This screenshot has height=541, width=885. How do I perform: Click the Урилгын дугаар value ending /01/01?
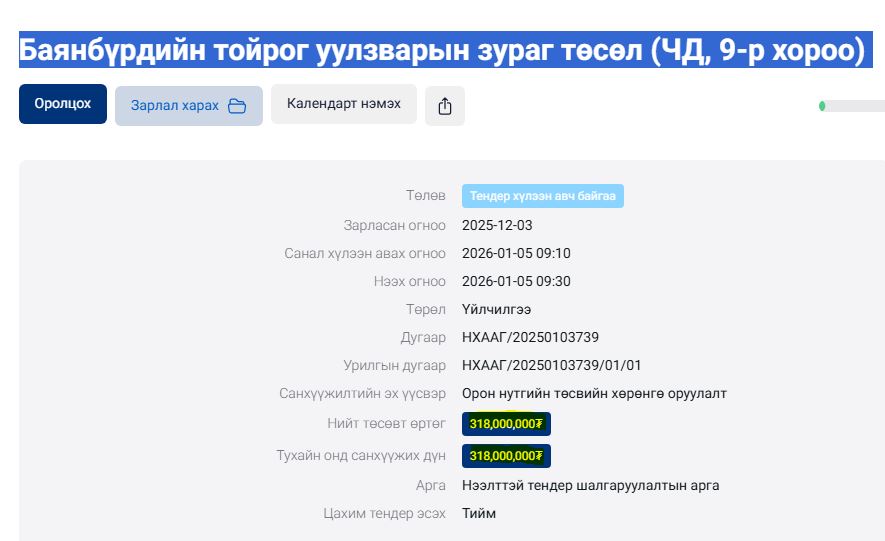(551, 365)
